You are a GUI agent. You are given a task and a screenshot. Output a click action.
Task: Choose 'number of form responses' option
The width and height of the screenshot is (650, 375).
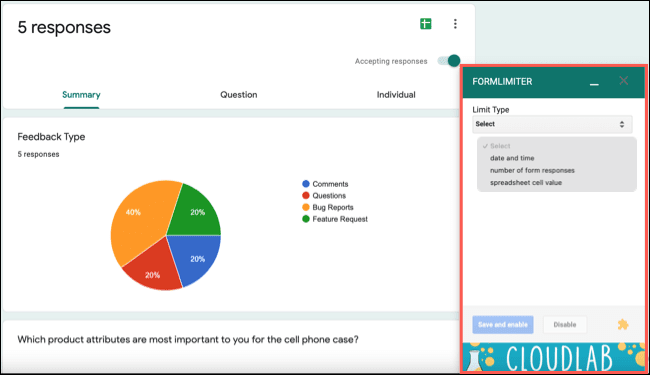point(556,170)
